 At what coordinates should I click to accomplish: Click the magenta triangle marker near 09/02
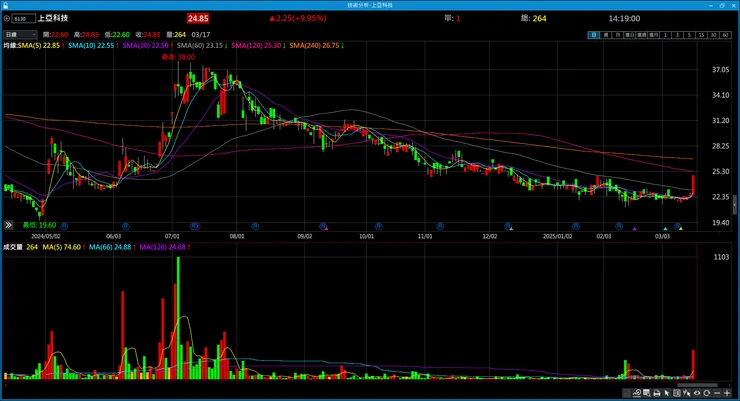327,229
